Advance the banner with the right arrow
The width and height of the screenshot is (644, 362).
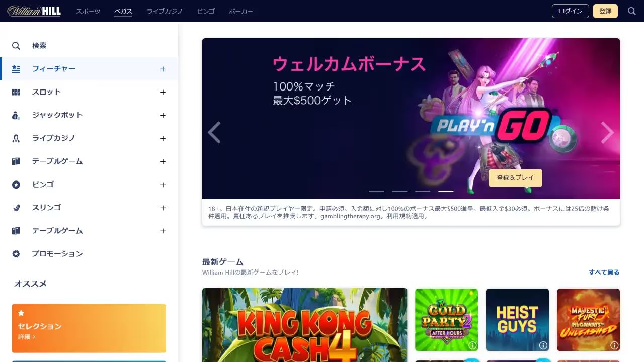pos(607,132)
